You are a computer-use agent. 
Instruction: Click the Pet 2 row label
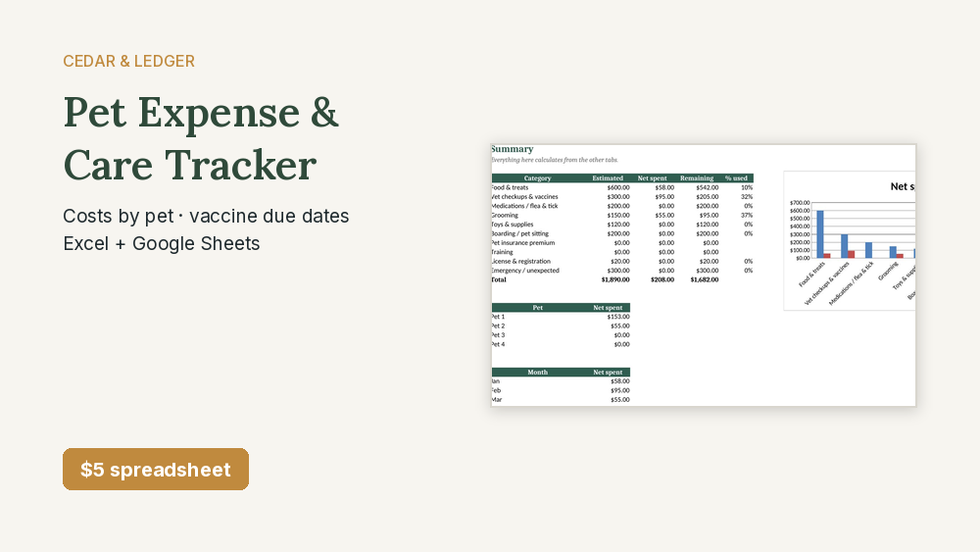498,326
